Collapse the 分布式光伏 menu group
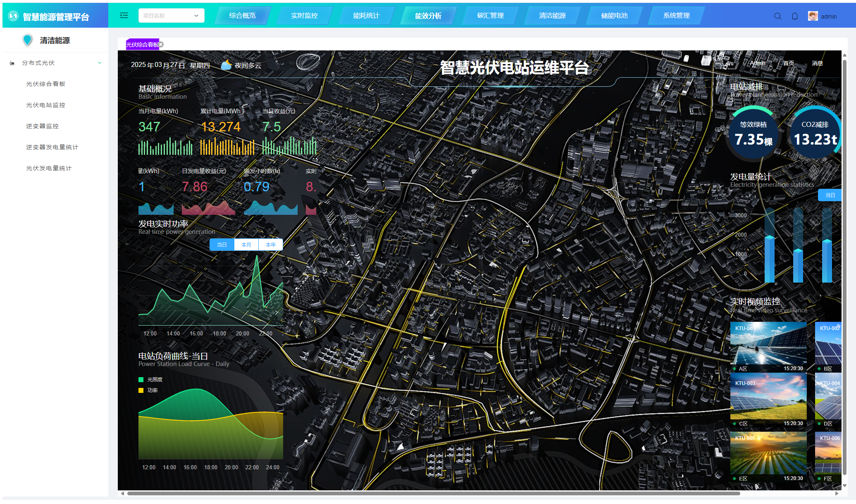Screen dimensions: 856x504 tap(99, 63)
